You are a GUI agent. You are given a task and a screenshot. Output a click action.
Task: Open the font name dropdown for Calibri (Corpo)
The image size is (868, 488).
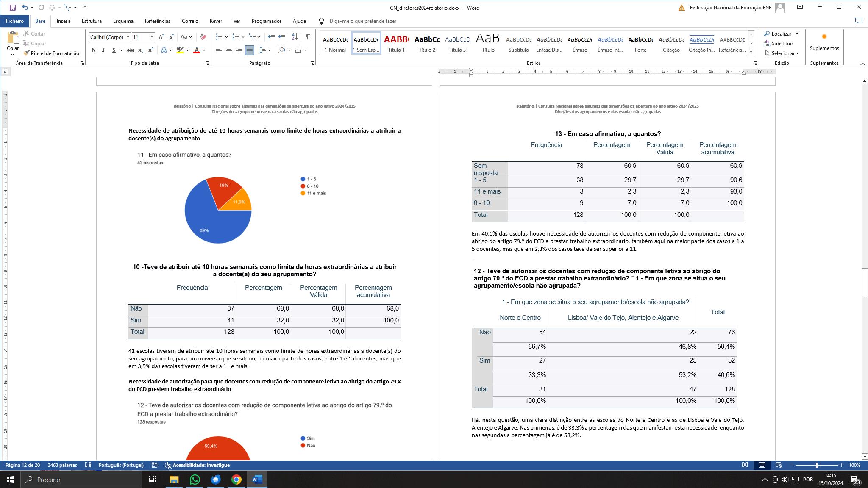coord(128,37)
